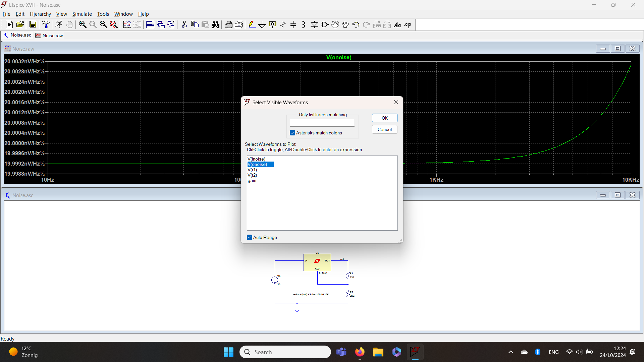Click the Copy toolbar icon
The width and height of the screenshot is (644, 362).
tap(195, 24)
